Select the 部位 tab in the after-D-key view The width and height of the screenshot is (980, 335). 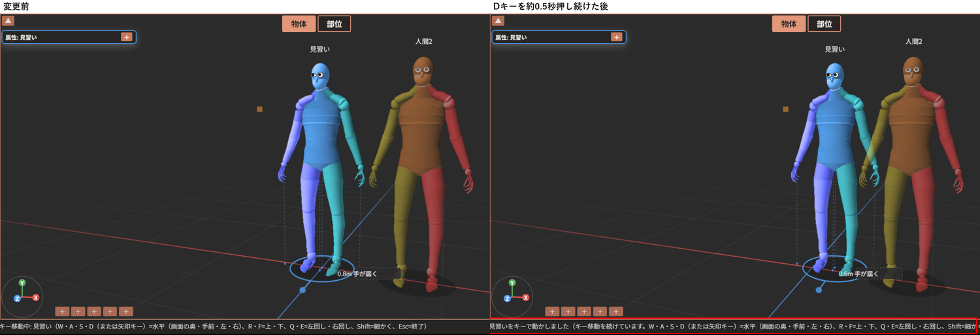click(x=825, y=24)
